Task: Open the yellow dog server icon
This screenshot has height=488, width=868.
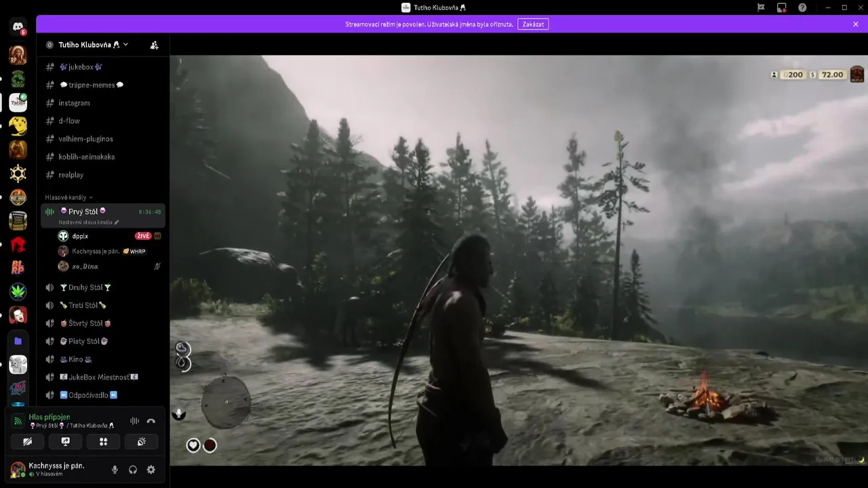Action: [x=18, y=126]
